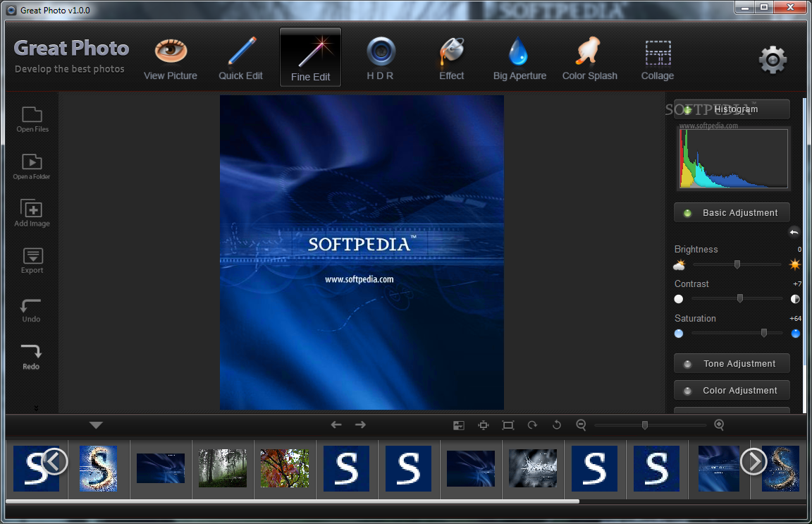Image resolution: width=812 pixels, height=524 pixels.
Task: Click the sun icon to increase brightness
Action: click(x=795, y=265)
